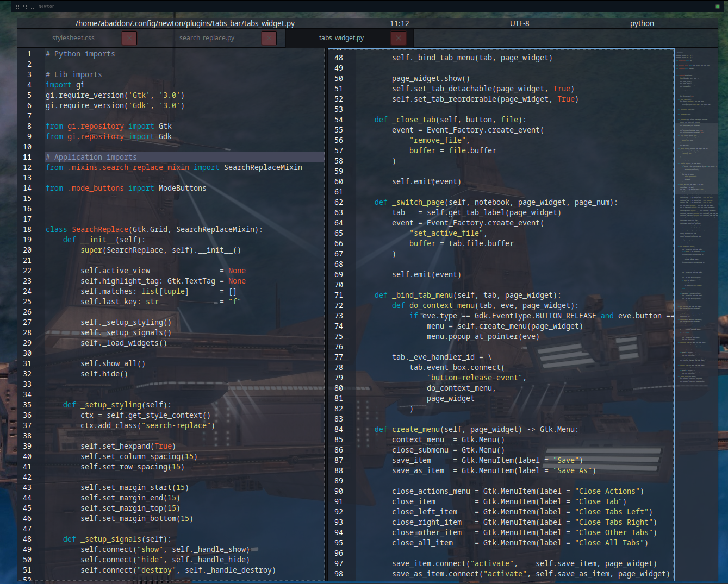Click the second dot icon in the titlebar
The width and height of the screenshot is (728, 584).
click(26, 6)
